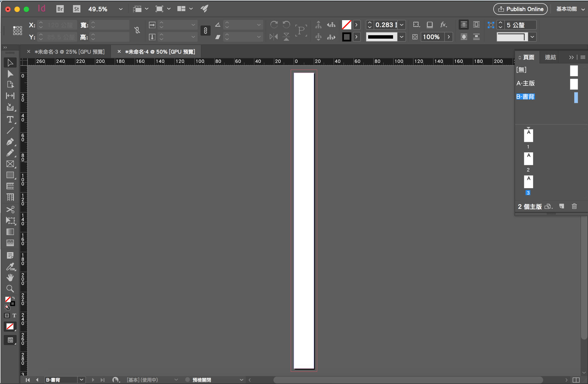Open page selector dropdown showing B-書背
The width and height of the screenshot is (588, 384).
(x=81, y=380)
